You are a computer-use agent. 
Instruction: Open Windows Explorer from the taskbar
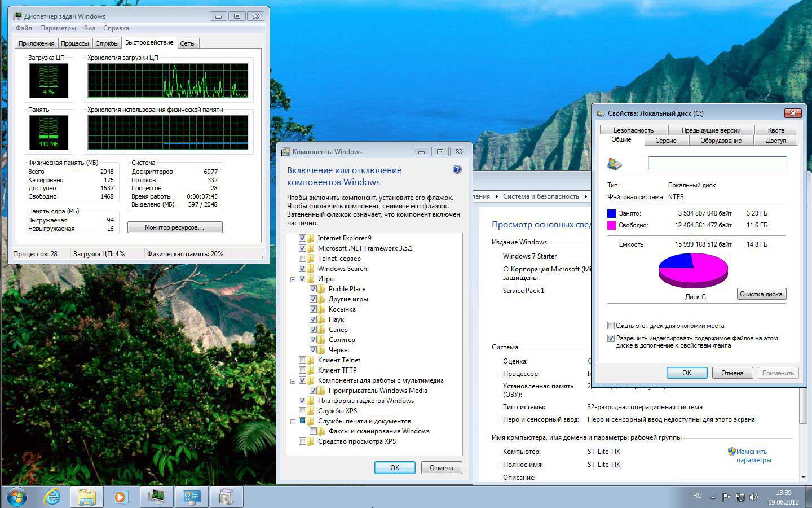tap(86, 497)
